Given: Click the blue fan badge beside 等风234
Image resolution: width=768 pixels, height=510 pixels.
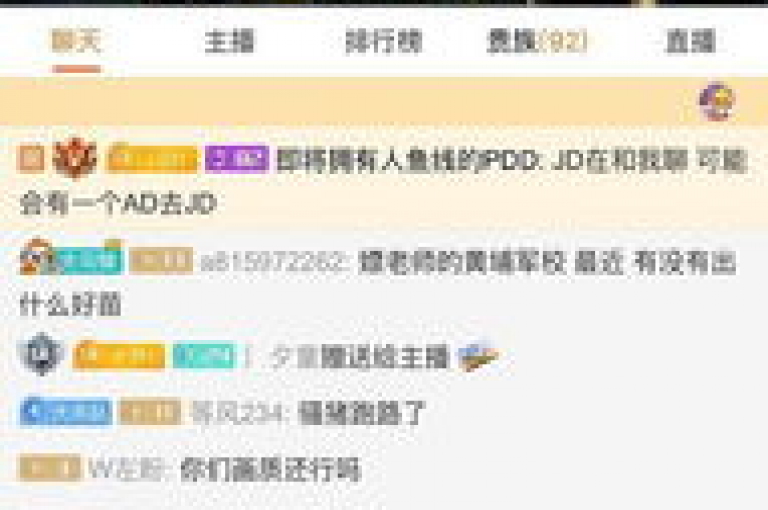Looking at the screenshot, I should coord(66,412).
